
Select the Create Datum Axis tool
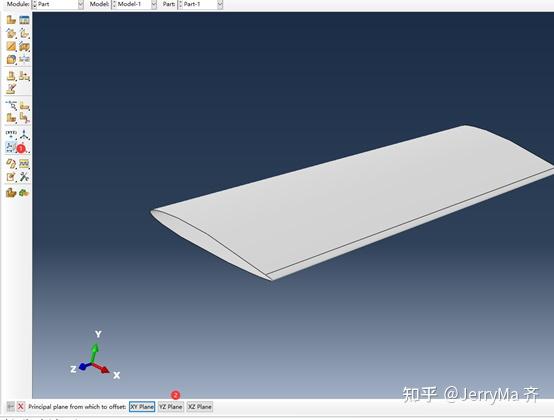(24, 135)
